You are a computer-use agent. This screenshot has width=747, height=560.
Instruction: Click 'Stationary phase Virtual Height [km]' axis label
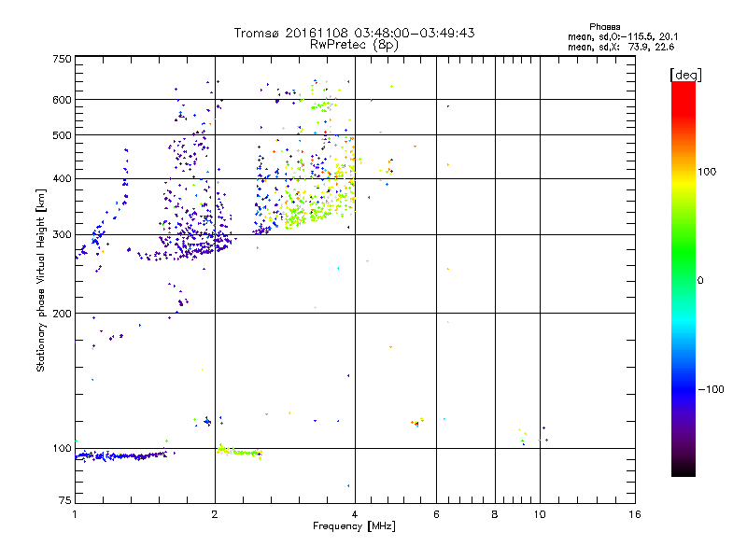click(41, 280)
